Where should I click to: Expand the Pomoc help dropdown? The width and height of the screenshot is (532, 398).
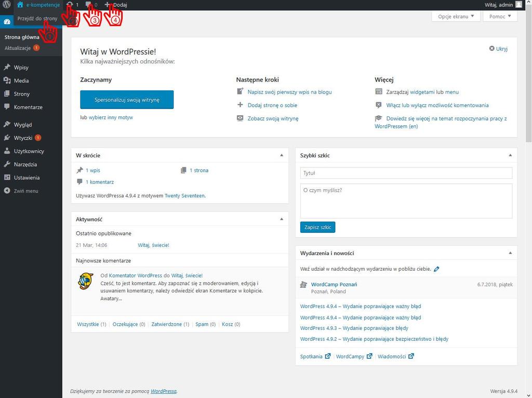tap(500, 16)
